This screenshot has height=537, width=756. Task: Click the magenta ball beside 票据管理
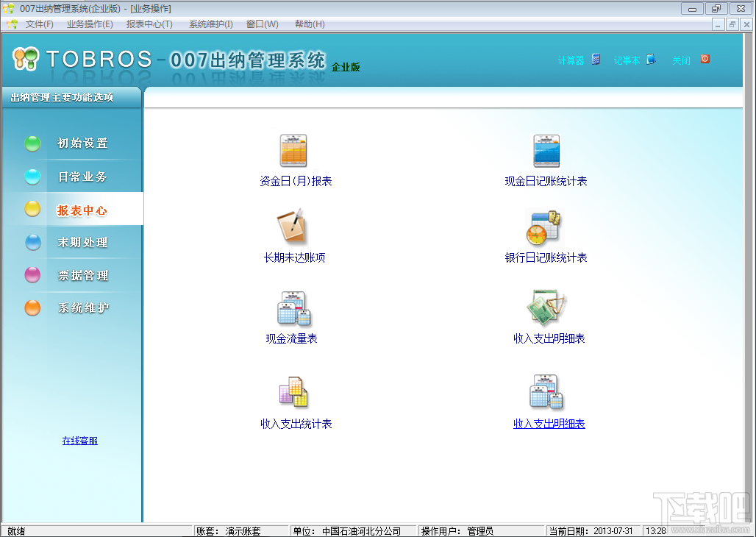(33, 275)
